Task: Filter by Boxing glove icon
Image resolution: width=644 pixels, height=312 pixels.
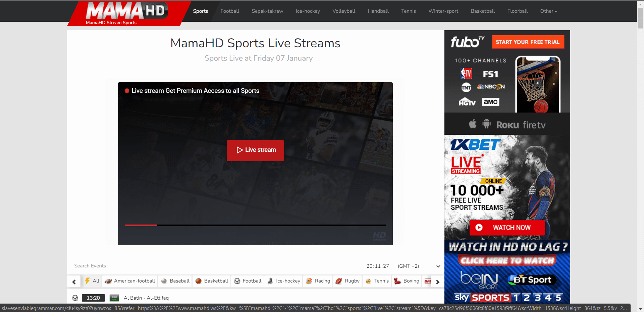Action: 397,281
